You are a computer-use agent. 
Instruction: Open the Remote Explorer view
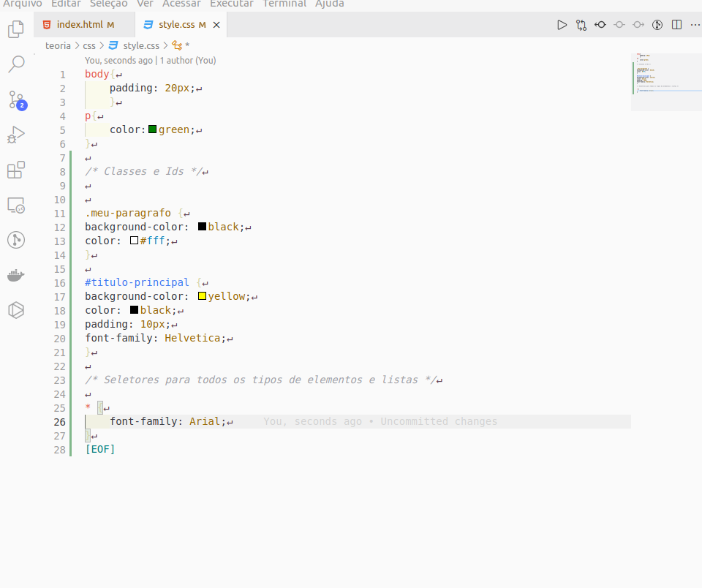click(16, 205)
